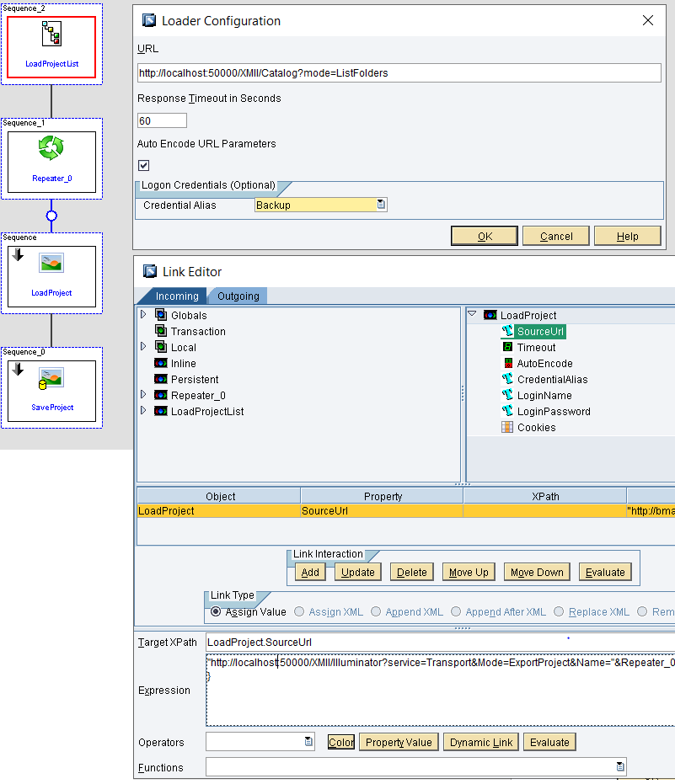Screen dimensions: 675x784
Task: Select the SourceUrl property in the LoadProject tree
Action: pyautogui.click(x=540, y=331)
